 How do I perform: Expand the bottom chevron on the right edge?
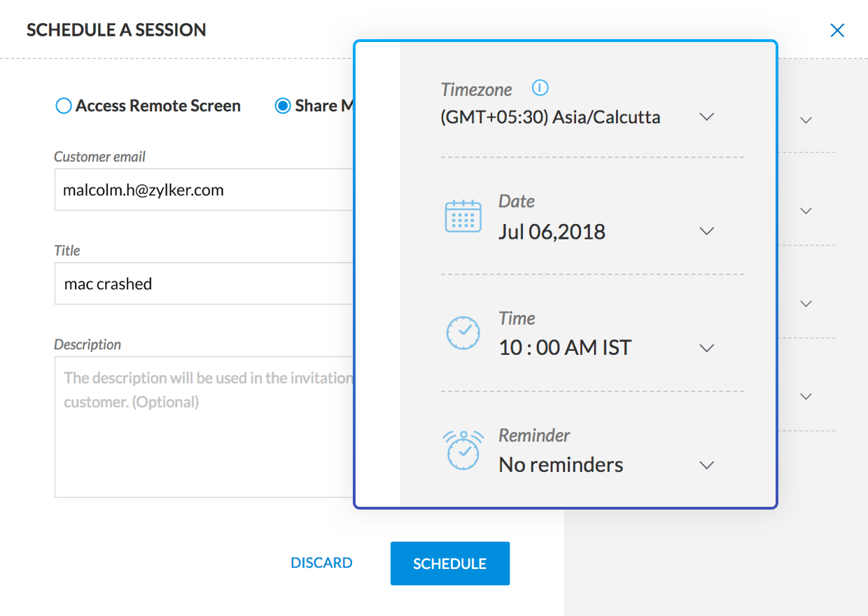click(x=806, y=395)
